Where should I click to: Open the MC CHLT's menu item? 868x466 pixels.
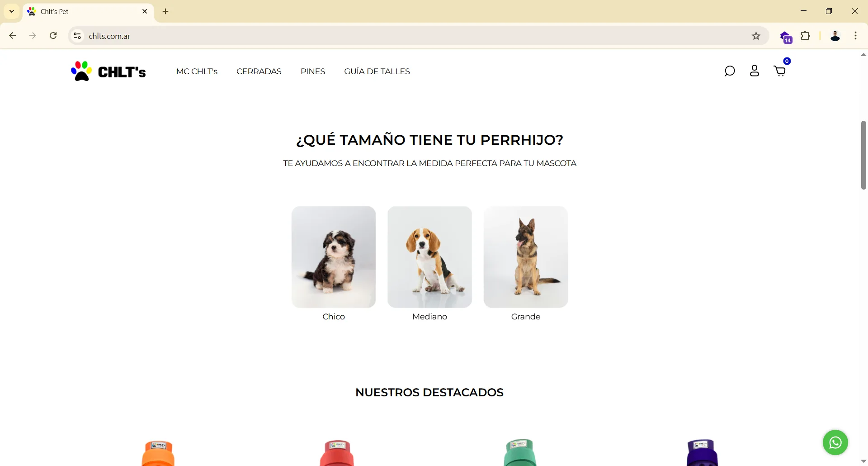pos(197,71)
